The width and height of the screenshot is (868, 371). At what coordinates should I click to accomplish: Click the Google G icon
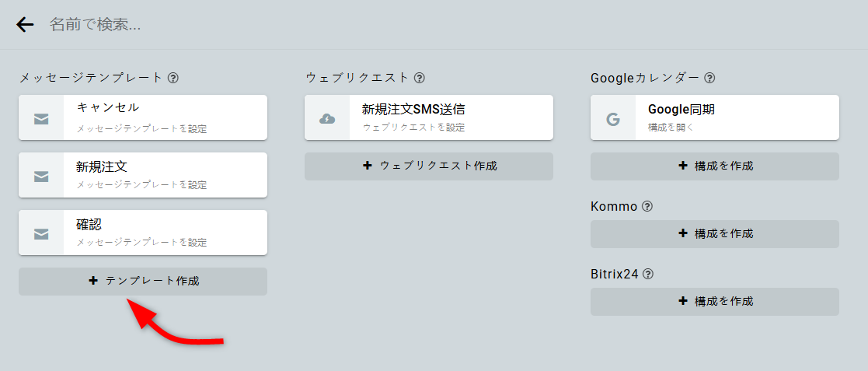pos(613,118)
